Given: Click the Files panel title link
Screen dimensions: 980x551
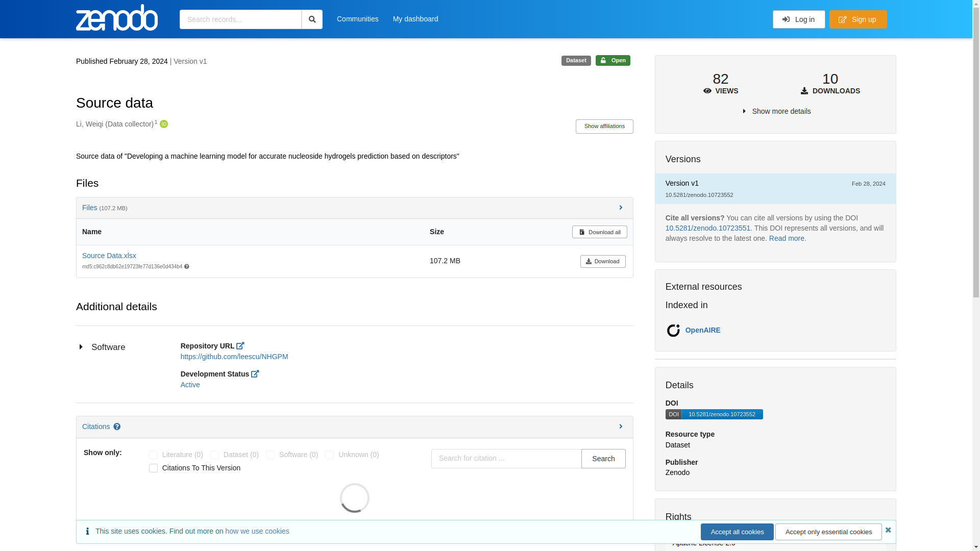Looking at the screenshot, I should [89, 208].
